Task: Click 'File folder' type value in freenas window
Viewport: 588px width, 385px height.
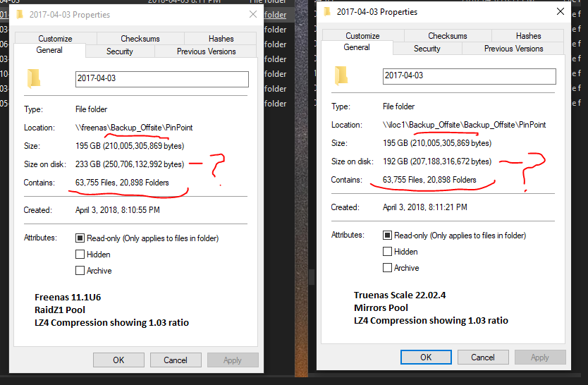Action: point(91,109)
